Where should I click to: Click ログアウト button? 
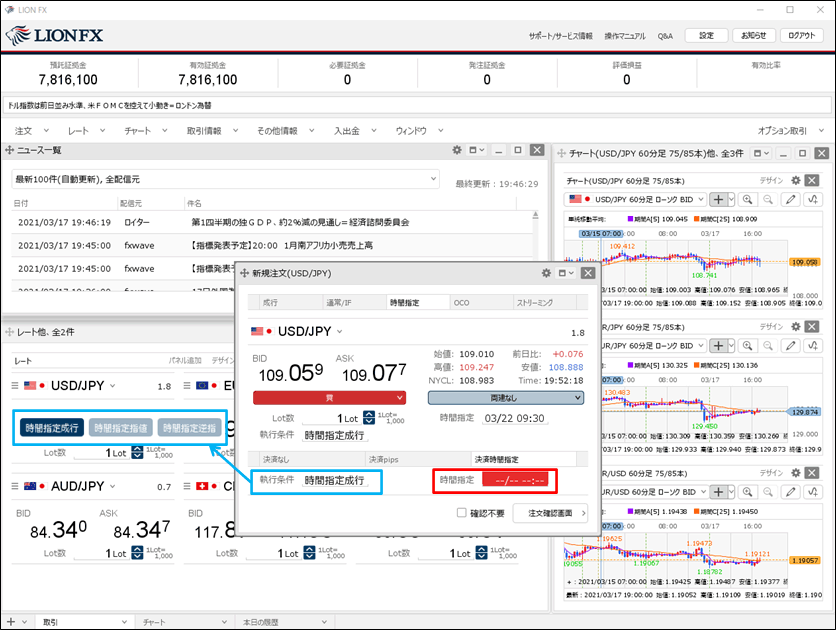(802, 36)
